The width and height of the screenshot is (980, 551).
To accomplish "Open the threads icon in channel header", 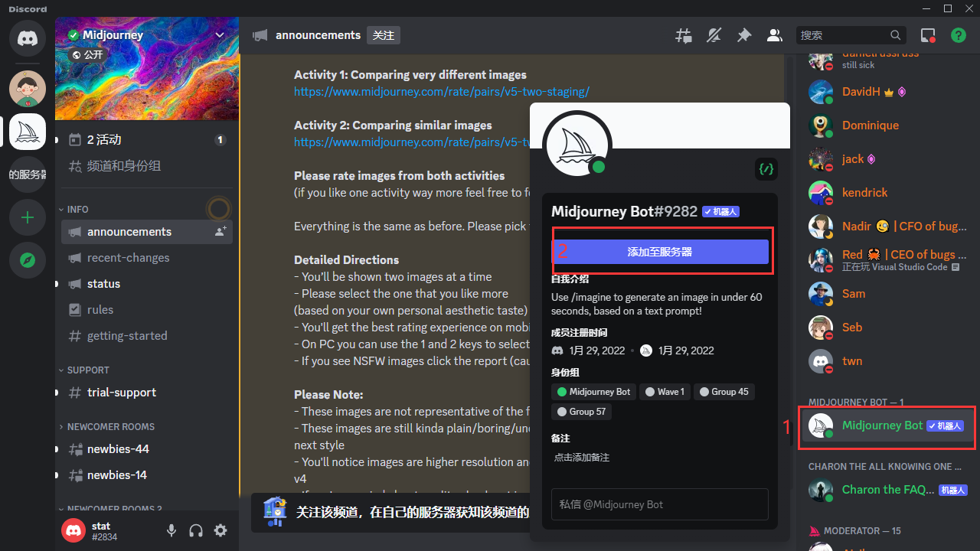I will (x=683, y=35).
